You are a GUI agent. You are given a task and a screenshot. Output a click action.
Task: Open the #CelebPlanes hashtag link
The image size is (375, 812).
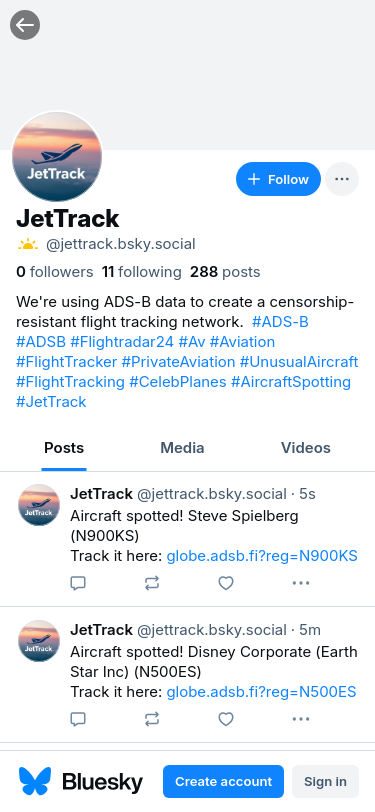click(178, 382)
